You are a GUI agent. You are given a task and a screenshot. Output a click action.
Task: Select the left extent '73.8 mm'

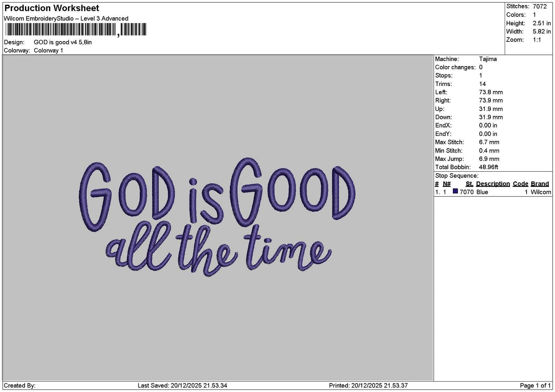491,92
